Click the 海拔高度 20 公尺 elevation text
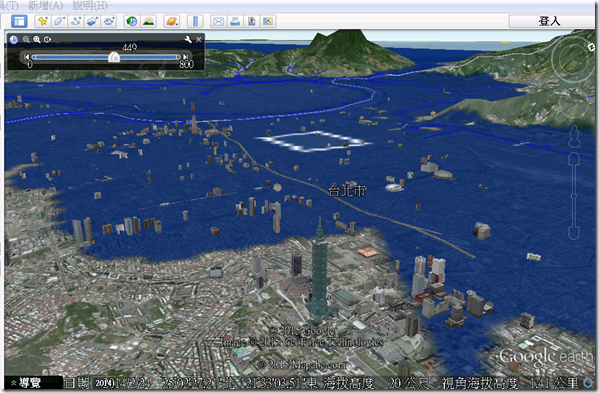Image resolution: width=599 pixels, height=393 pixels. [376, 383]
